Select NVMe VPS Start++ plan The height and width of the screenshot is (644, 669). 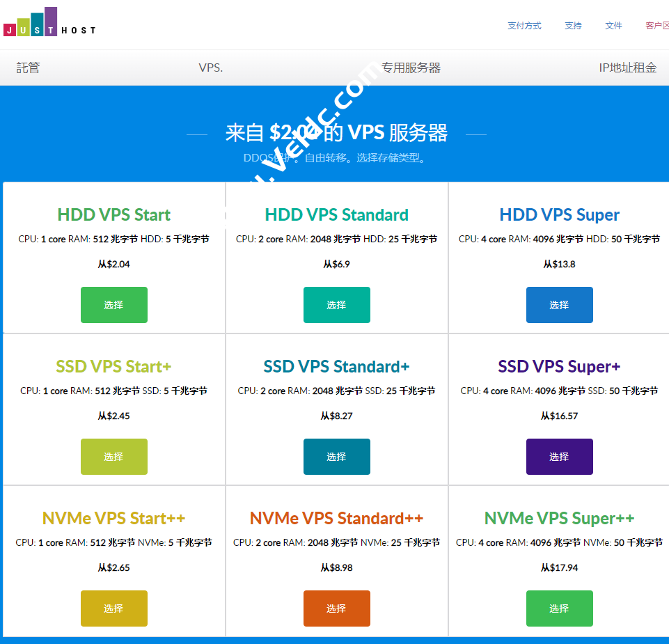click(x=113, y=608)
